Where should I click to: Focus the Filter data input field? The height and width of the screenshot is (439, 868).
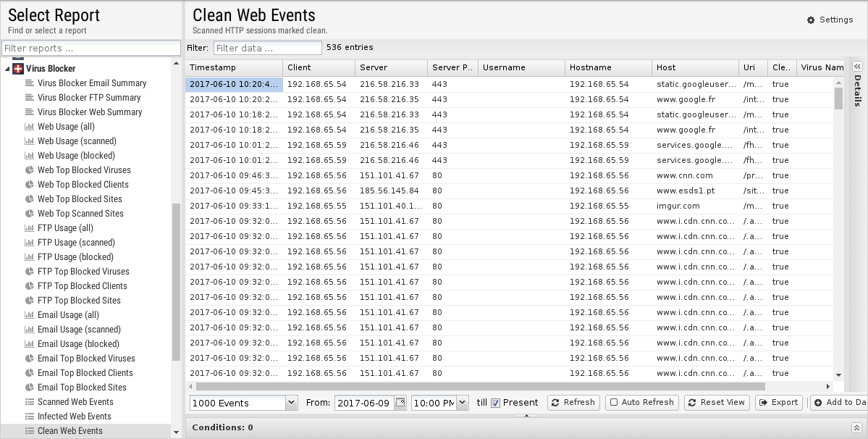tap(267, 48)
